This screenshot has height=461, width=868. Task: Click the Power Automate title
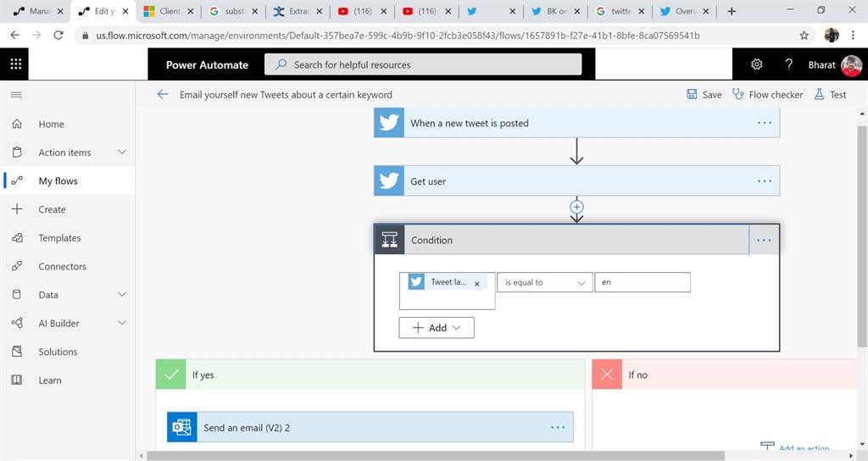[x=207, y=64]
